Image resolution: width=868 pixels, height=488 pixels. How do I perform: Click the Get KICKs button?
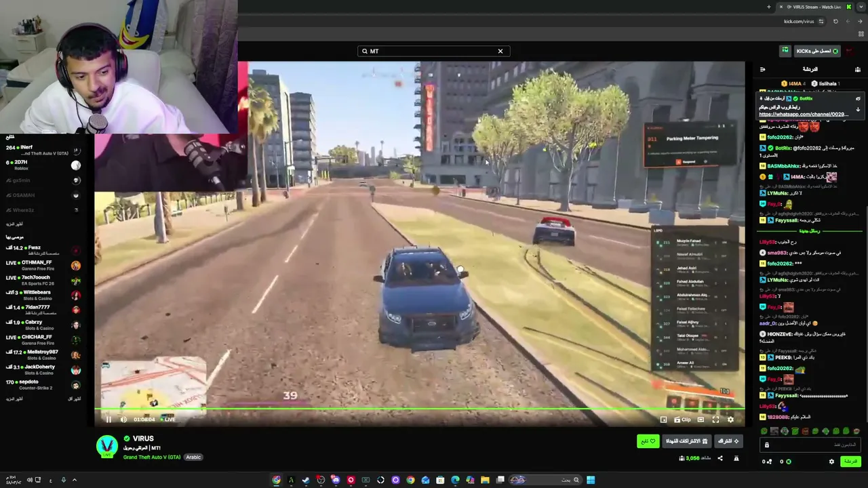817,51
